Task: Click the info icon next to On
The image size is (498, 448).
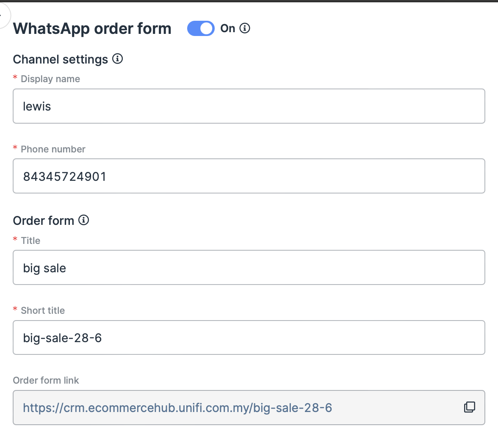Action: [245, 28]
